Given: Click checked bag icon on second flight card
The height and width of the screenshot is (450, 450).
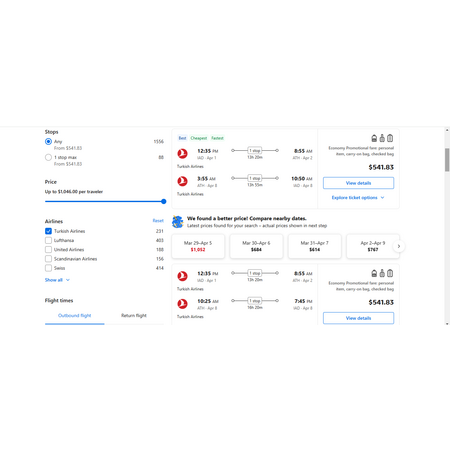Looking at the screenshot, I should (390, 273).
